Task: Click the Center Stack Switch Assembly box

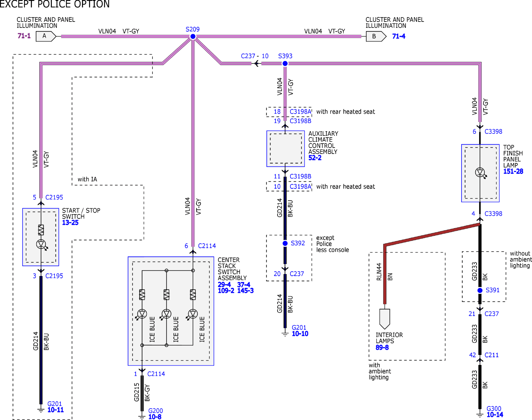Action: point(171,311)
